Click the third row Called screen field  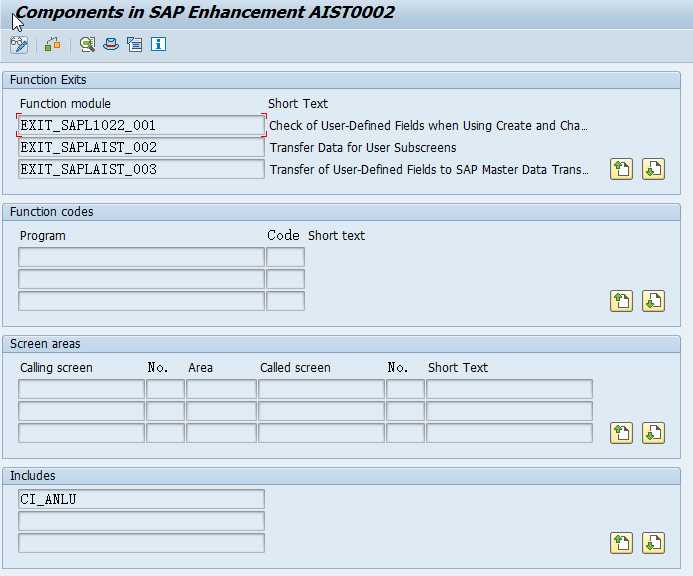[321, 433]
